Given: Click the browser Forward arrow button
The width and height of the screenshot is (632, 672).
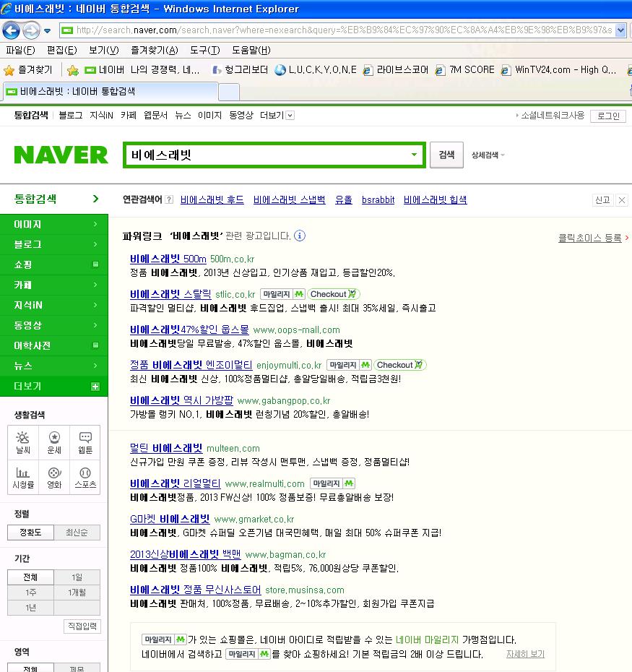Looking at the screenshot, I should point(31,30).
